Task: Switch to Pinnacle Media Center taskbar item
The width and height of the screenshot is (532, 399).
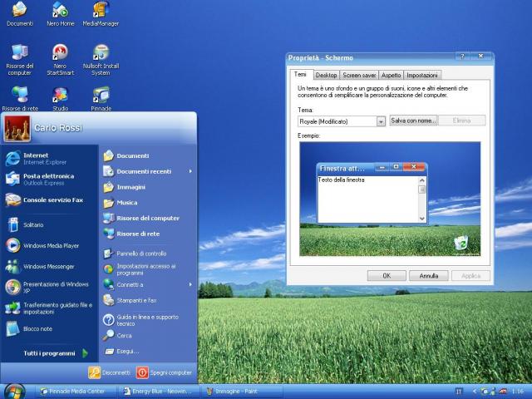Action: tap(76, 392)
